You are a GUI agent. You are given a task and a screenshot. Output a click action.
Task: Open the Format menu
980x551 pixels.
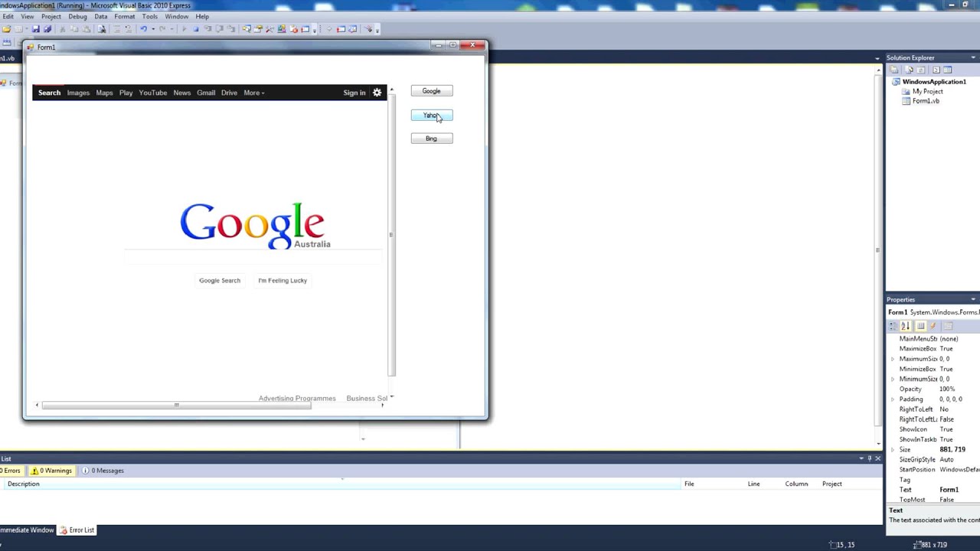[125, 16]
